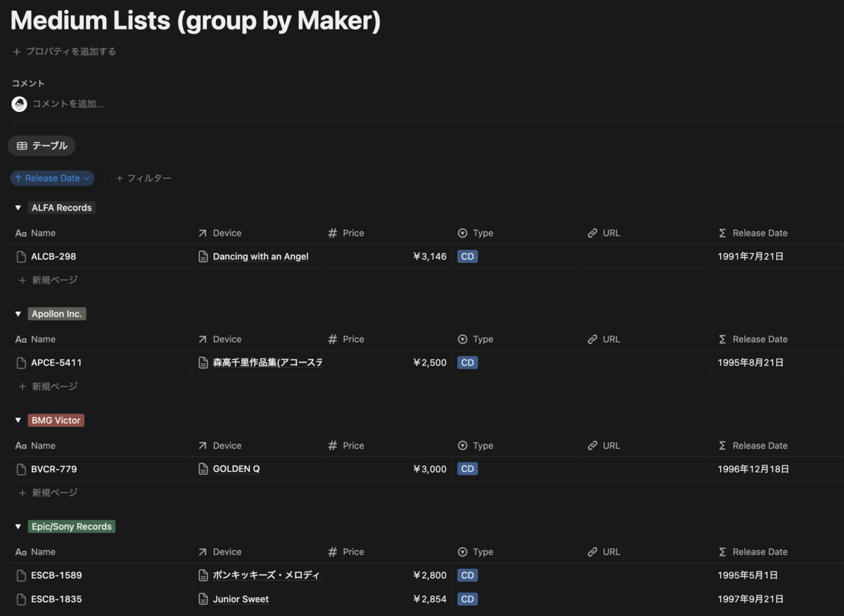Screen dimensions: 844x616
Task: Add 新規ページ under Apollon Inc. group
Action: pos(48,386)
